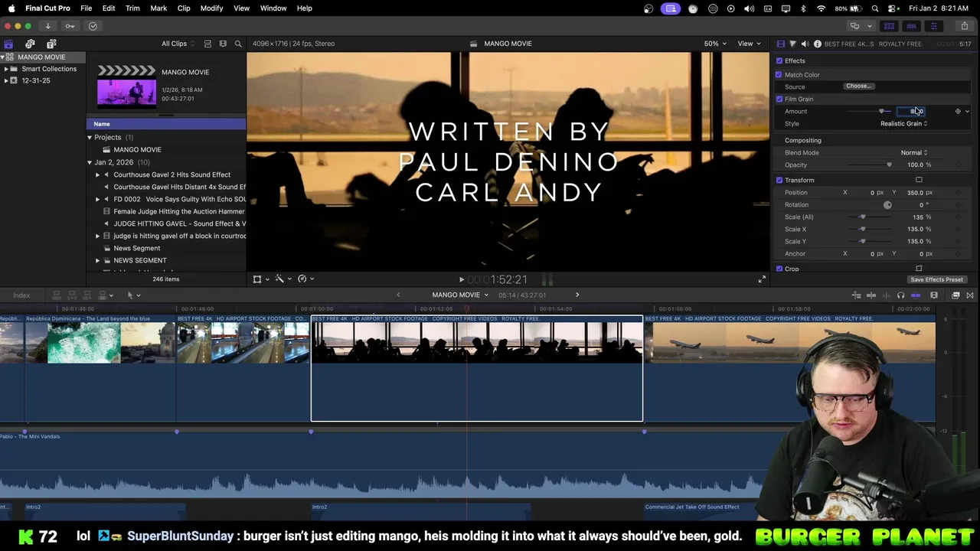Uncheck the Match Color effect

(x=779, y=74)
